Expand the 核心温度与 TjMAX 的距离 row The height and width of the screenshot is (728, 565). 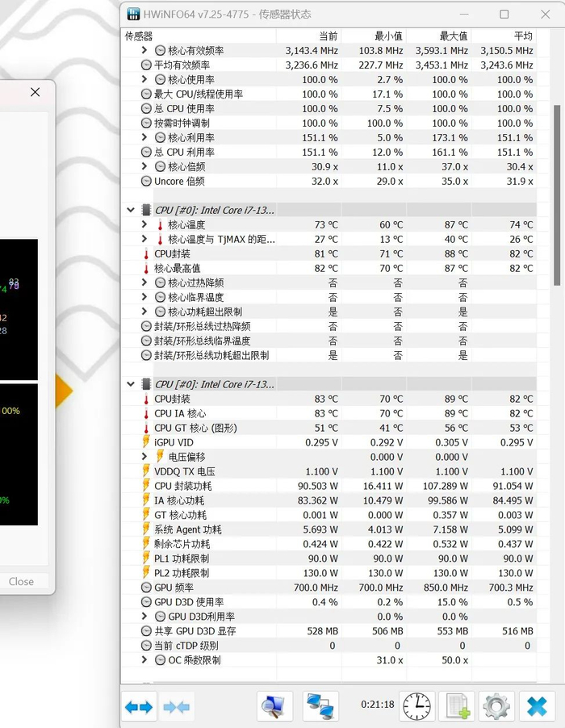pyautogui.click(x=144, y=239)
